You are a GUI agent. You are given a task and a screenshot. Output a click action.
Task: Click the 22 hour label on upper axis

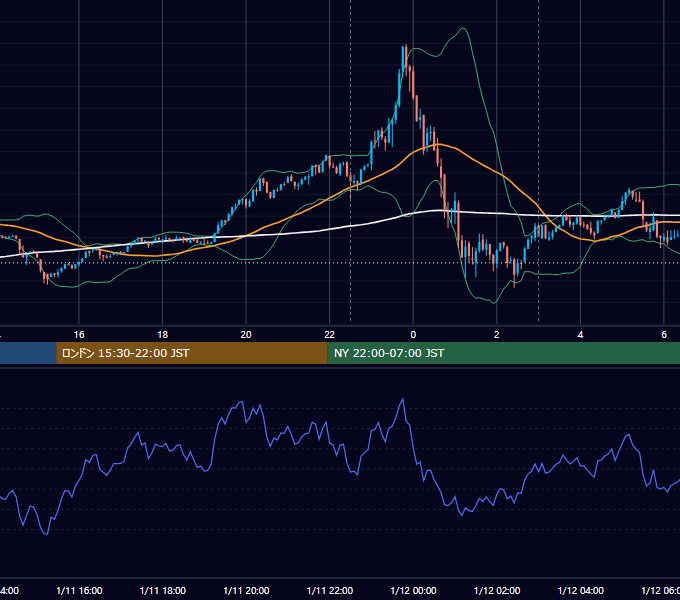click(330, 335)
